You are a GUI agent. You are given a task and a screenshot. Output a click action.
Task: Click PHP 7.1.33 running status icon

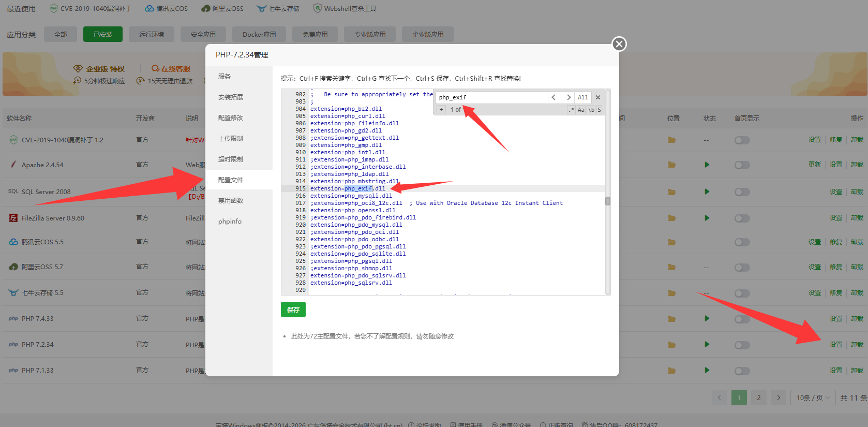pyautogui.click(x=707, y=371)
